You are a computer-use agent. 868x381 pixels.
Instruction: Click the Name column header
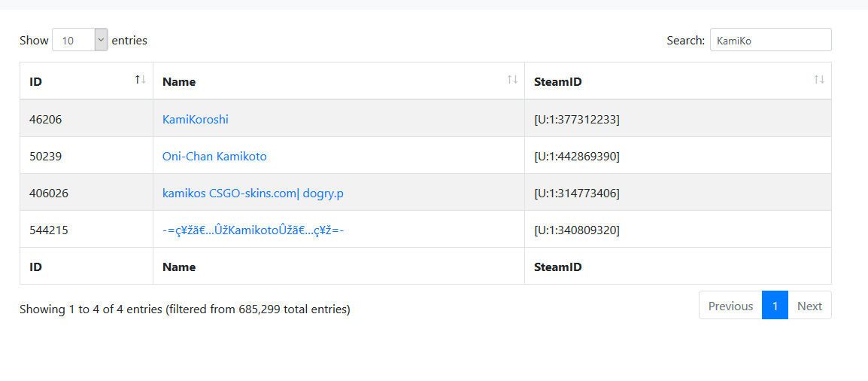pyautogui.click(x=338, y=81)
